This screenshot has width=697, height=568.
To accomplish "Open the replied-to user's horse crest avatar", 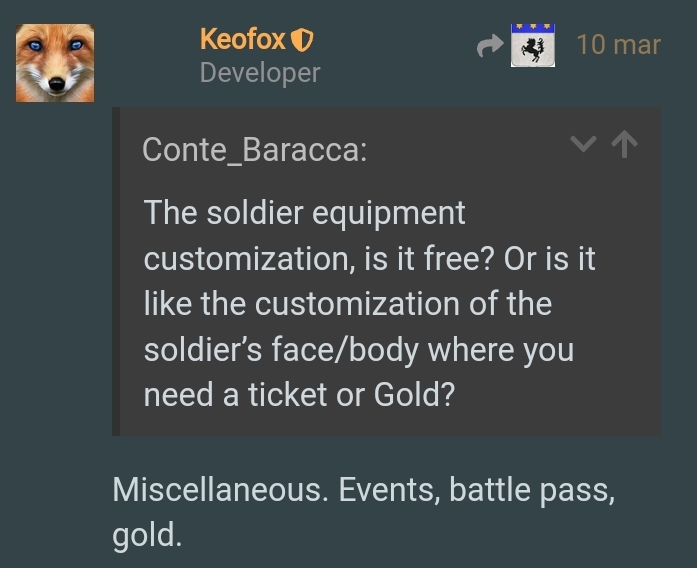I will tap(533, 46).
